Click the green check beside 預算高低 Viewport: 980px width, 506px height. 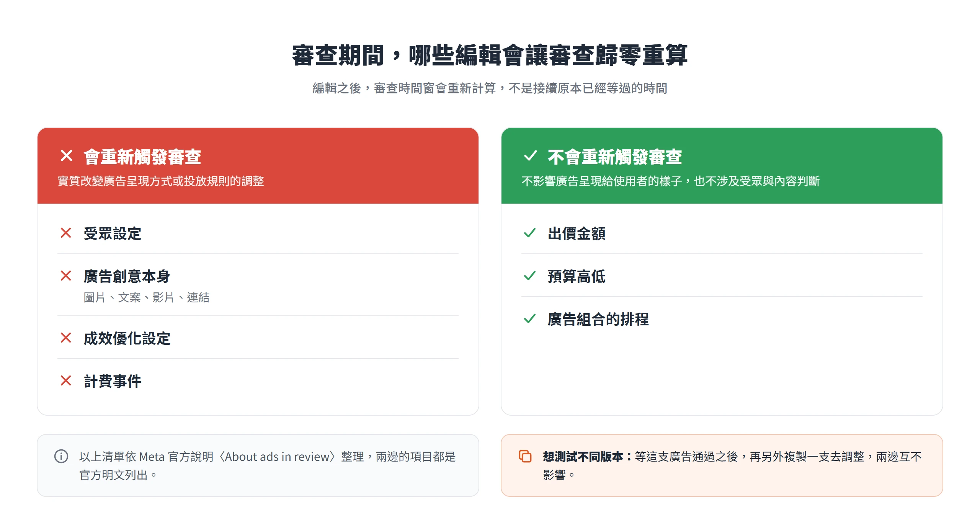pos(529,276)
